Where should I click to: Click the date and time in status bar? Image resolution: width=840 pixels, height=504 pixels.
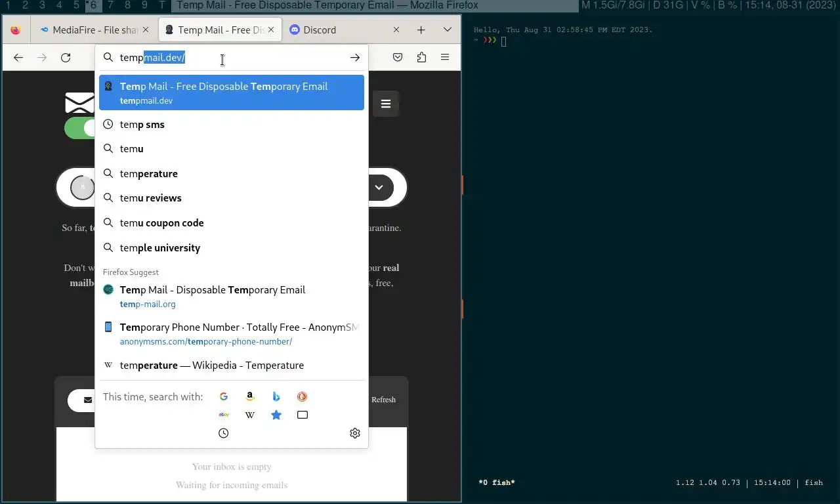coord(789,5)
